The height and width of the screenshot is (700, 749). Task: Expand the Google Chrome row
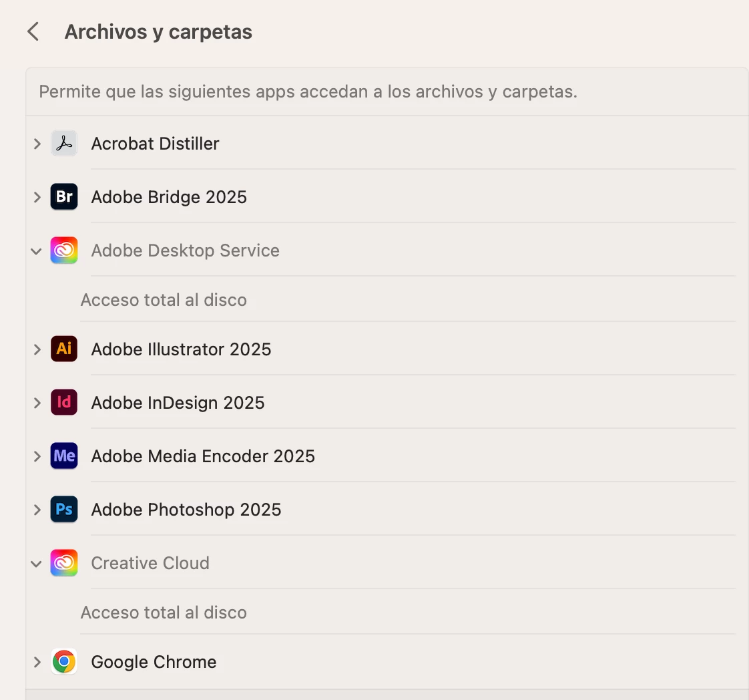[37, 662]
